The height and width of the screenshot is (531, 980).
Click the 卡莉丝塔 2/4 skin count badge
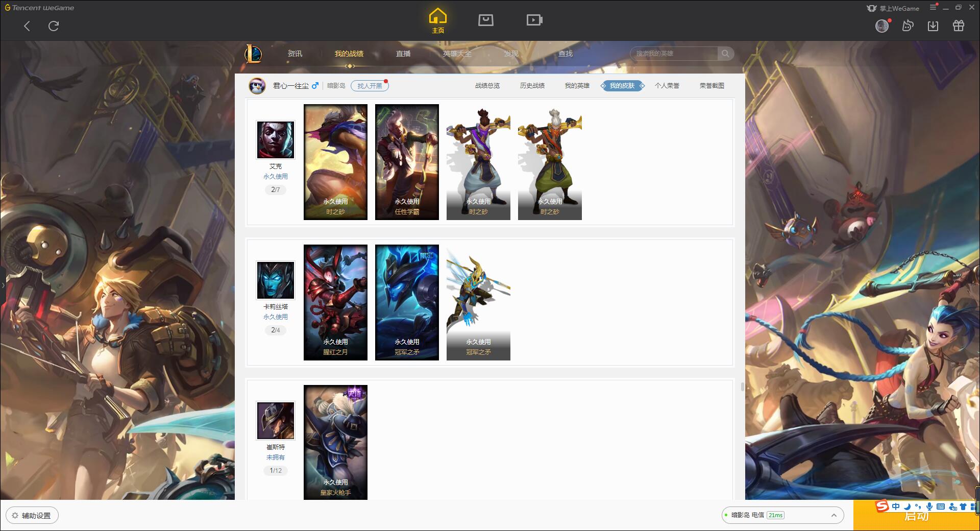click(276, 330)
